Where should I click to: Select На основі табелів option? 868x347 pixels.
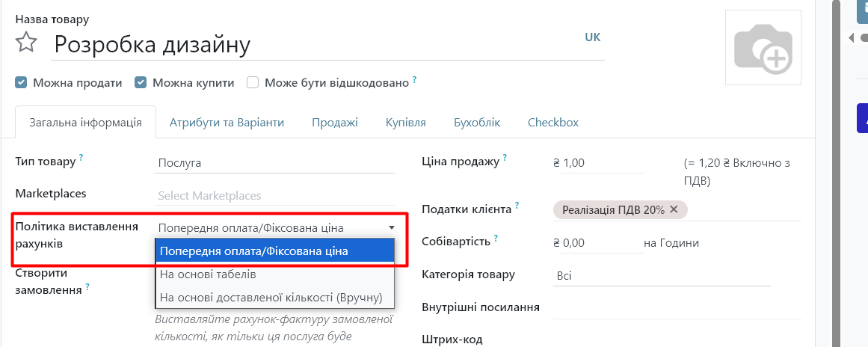pyautogui.click(x=208, y=274)
